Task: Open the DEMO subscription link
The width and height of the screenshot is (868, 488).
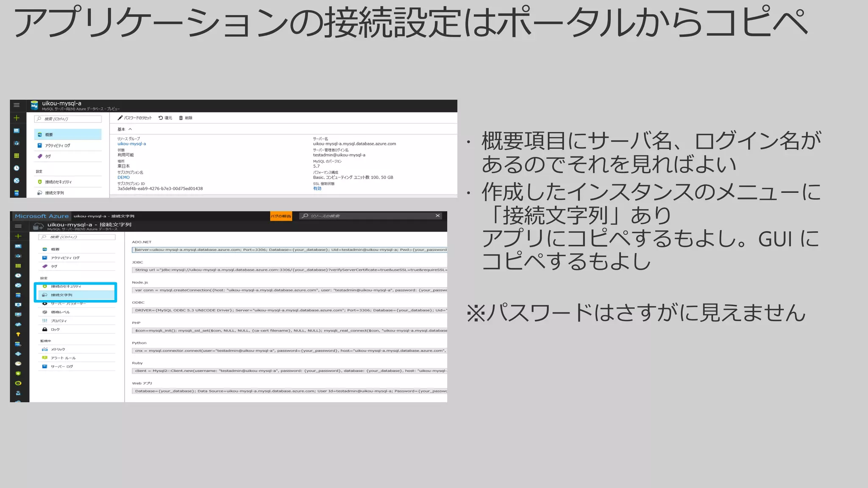Action: tap(123, 177)
